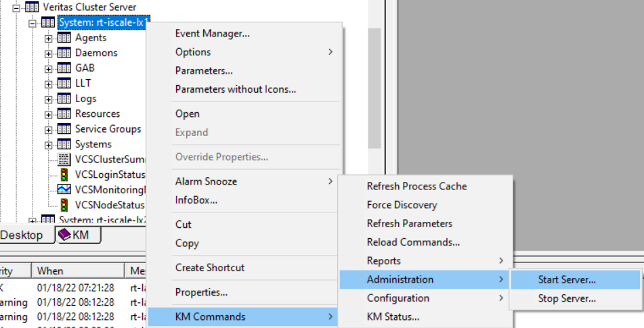
Task: Collapse the Veritas Cluster Server node
Action: tap(16, 7)
